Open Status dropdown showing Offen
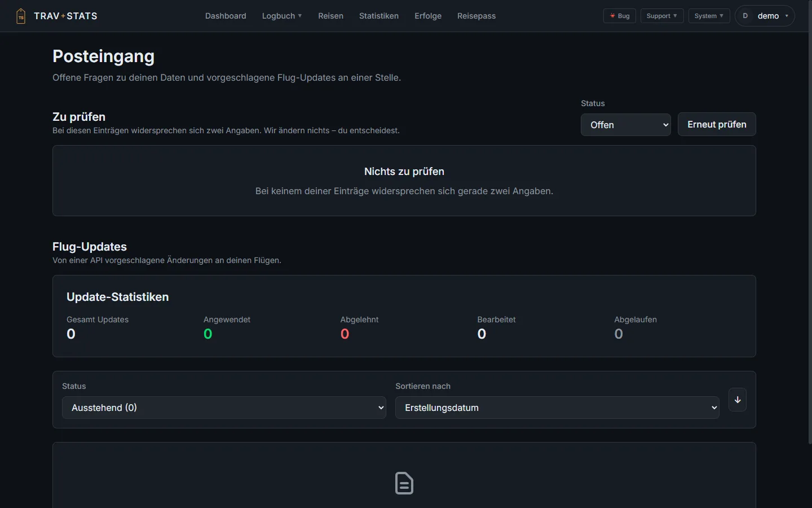The image size is (812, 508). (x=626, y=125)
